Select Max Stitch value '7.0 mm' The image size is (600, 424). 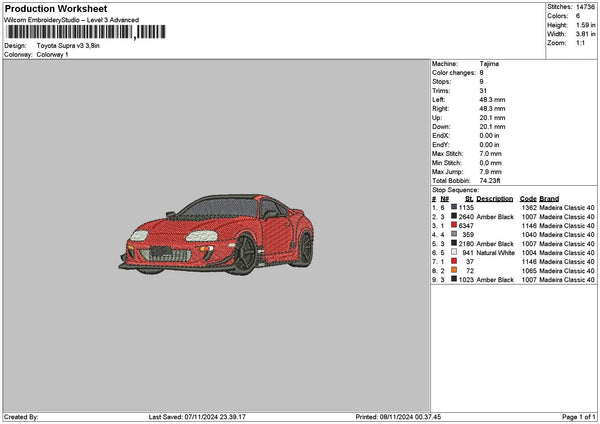click(491, 154)
